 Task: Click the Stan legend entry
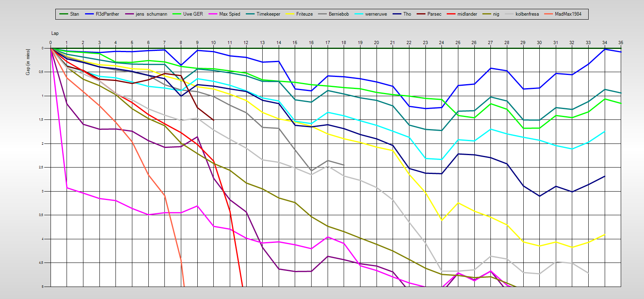[69, 14]
